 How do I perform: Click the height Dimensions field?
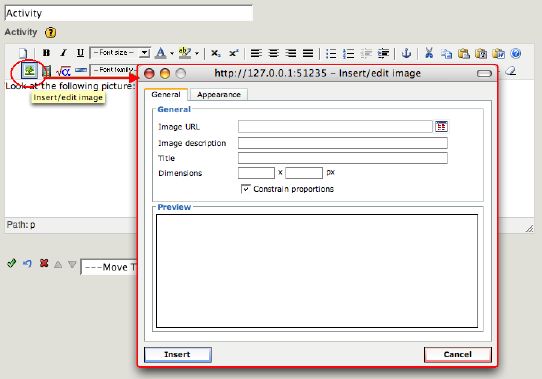pyautogui.click(x=304, y=173)
